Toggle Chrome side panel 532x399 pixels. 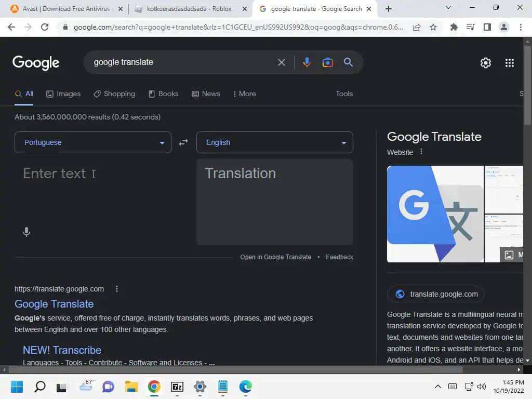click(487, 27)
